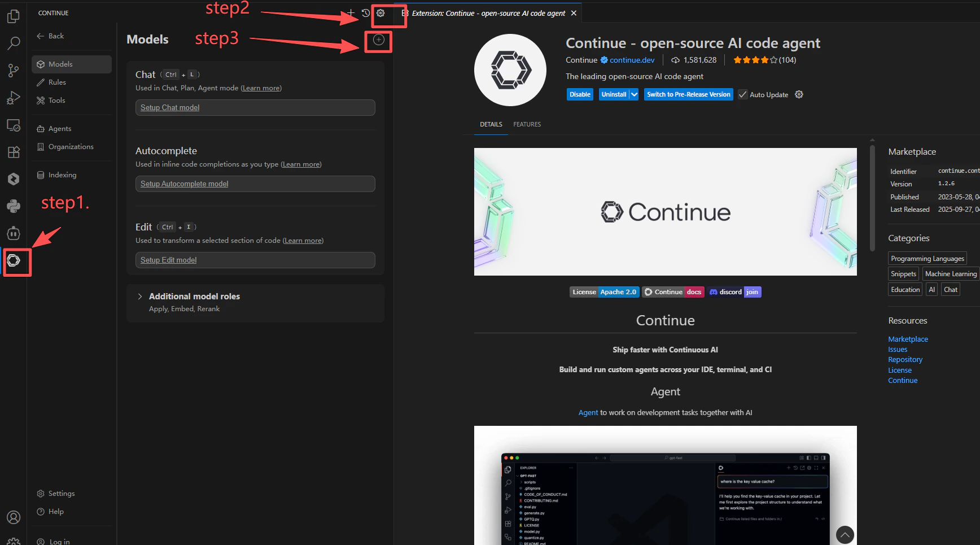Click the Uninstall button

click(614, 94)
